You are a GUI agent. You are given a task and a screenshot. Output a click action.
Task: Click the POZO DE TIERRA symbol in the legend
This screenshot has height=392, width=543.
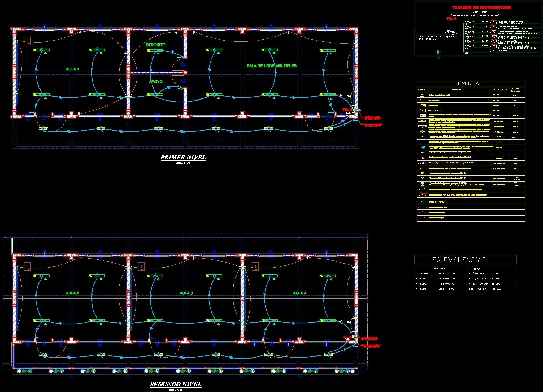click(423, 202)
